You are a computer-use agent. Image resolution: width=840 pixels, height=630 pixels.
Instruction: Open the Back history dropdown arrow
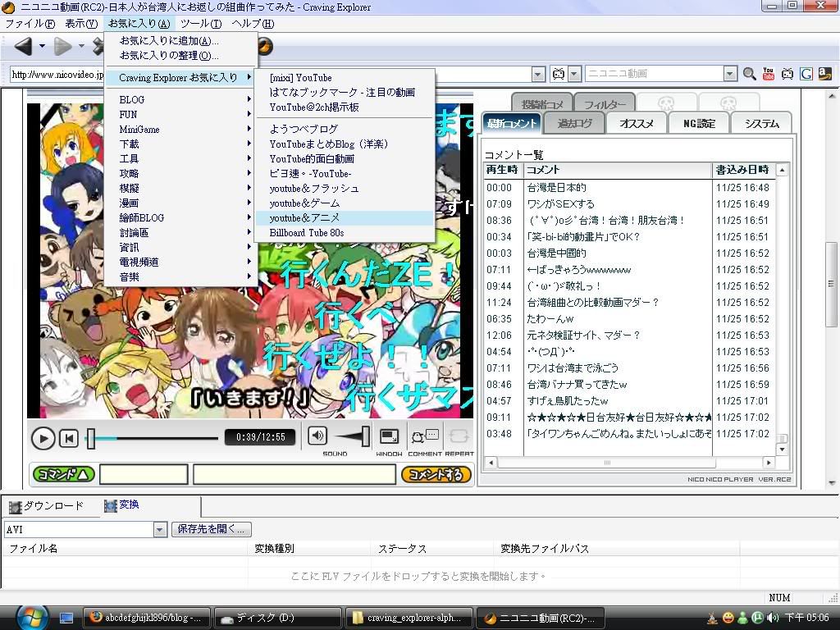[x=42, y=47]
